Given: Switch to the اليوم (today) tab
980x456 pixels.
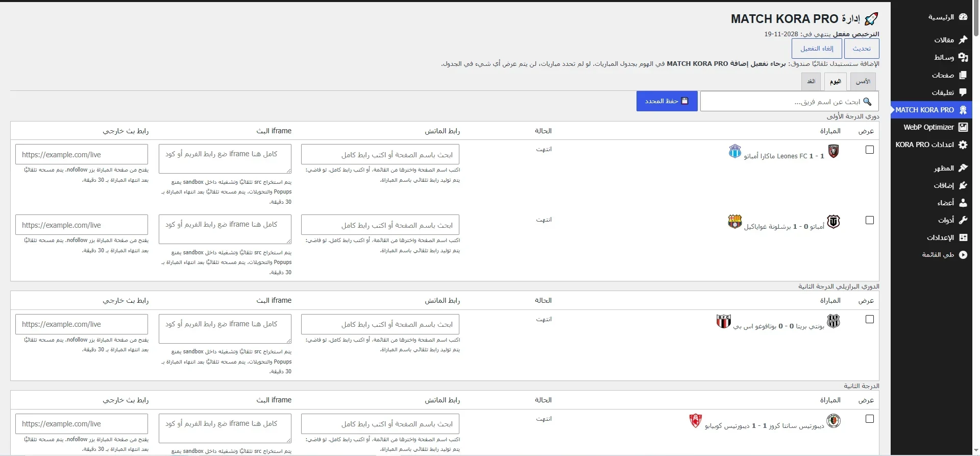Looking at the screenshot, I should (x=836, y=82).
